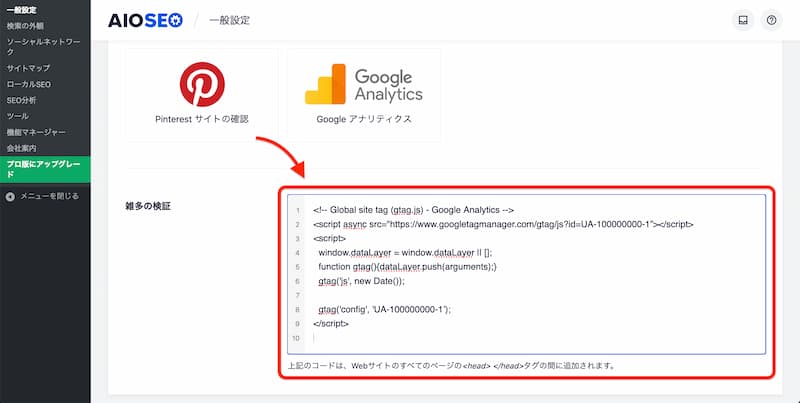Open SEO分析 in the sidebar
The height and width of the screenshot is (403, 800).
click(x=21, y=100)
